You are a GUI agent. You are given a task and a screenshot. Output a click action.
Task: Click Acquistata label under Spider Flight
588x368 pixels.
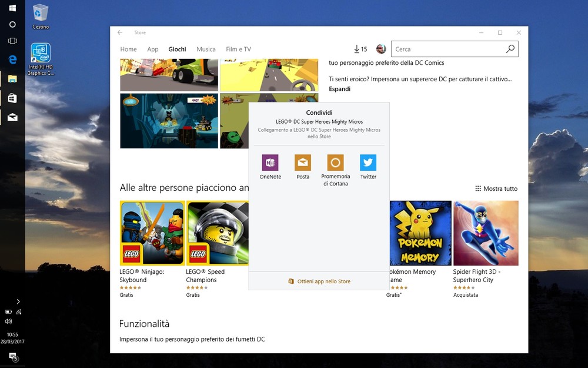point(465,295)
